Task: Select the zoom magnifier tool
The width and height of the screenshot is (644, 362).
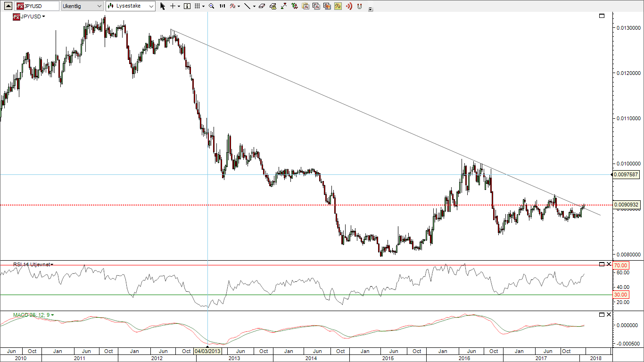Action: tap(211, 6)
